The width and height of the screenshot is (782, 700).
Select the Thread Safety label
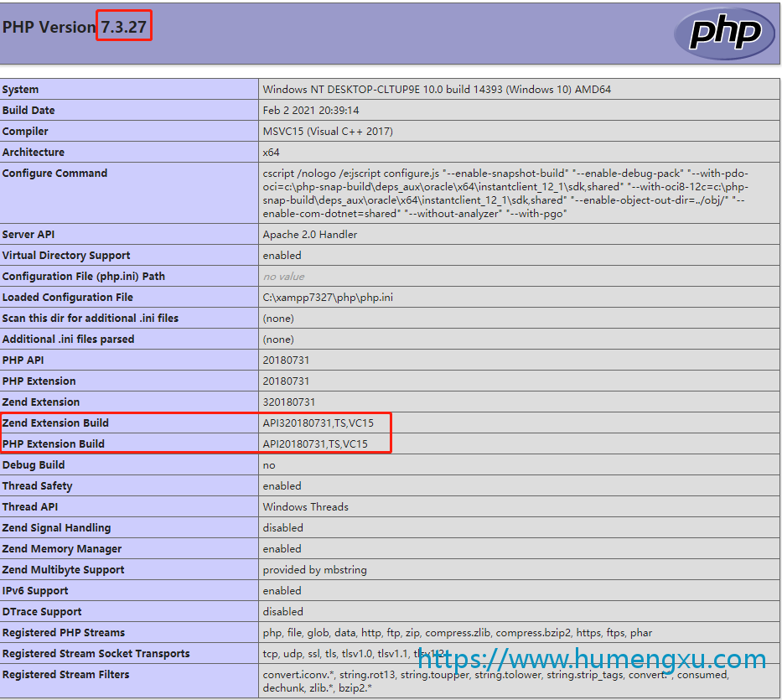click(38, 485)
